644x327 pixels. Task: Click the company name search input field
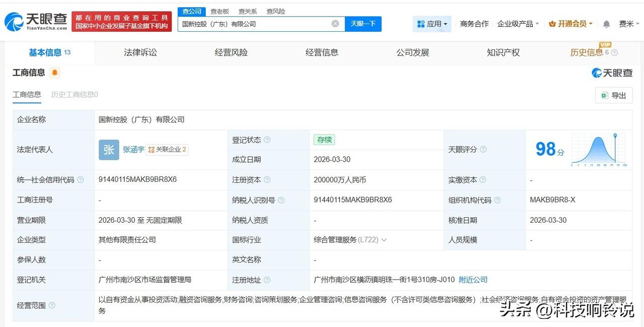[257, 23]
